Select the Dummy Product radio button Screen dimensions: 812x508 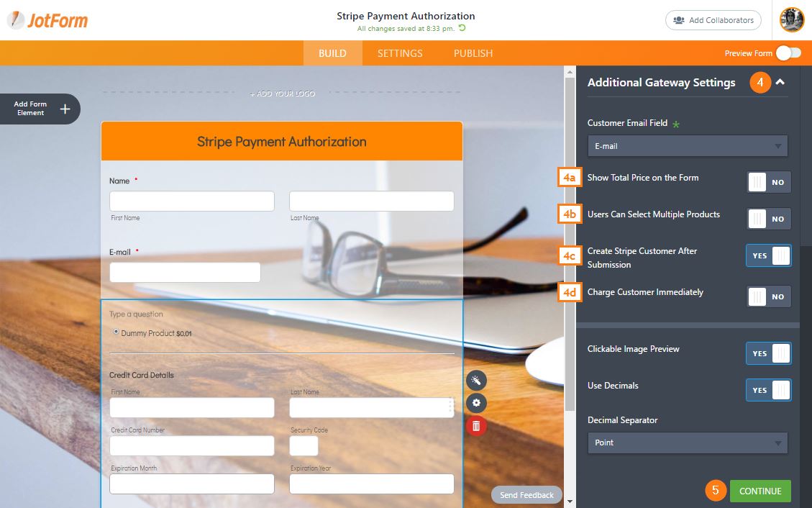pyautogui.click(x=116, y=332)
